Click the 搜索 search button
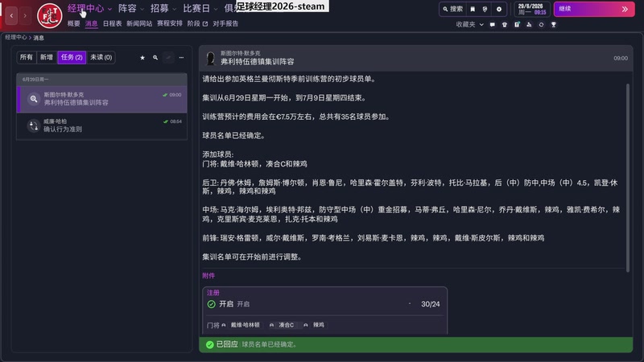 click(x=452, y=9)
